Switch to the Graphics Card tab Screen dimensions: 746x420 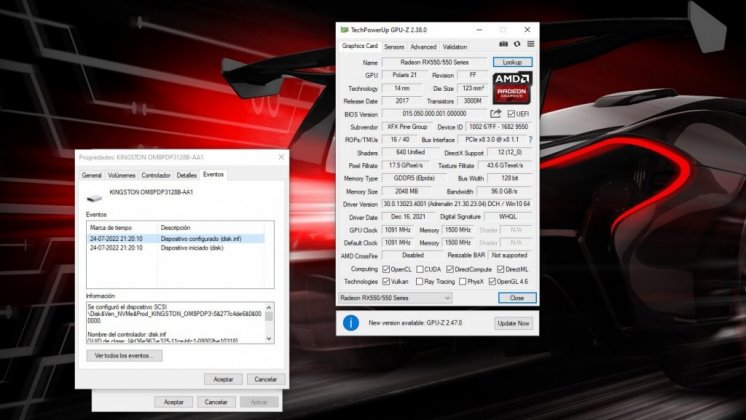point(360,46)
